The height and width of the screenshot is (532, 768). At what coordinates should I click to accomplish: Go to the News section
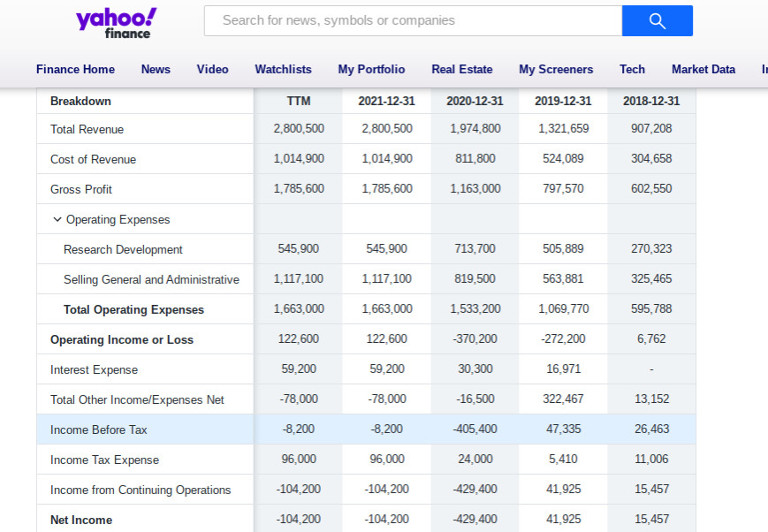pyautogui.click(x=156, y=69)
